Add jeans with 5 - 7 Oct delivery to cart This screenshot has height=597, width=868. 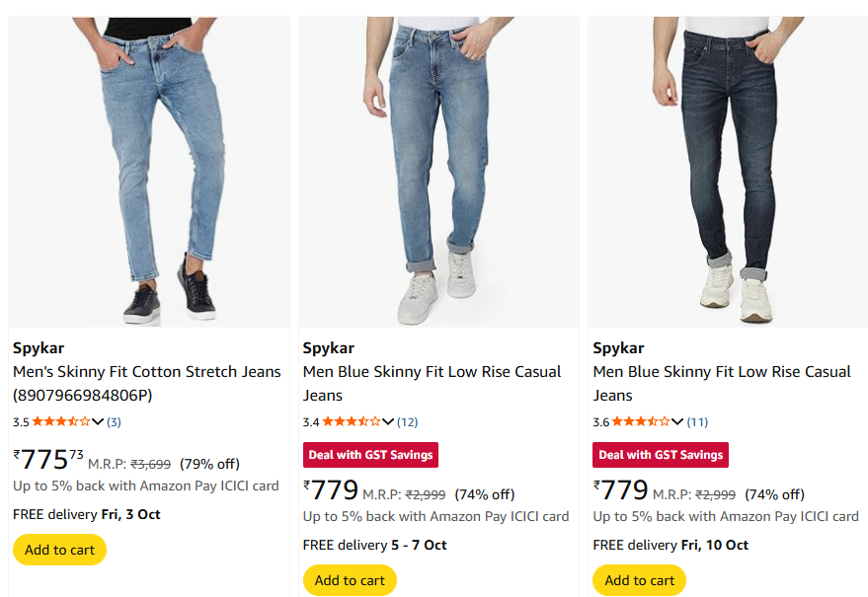(x=350, y=580)
